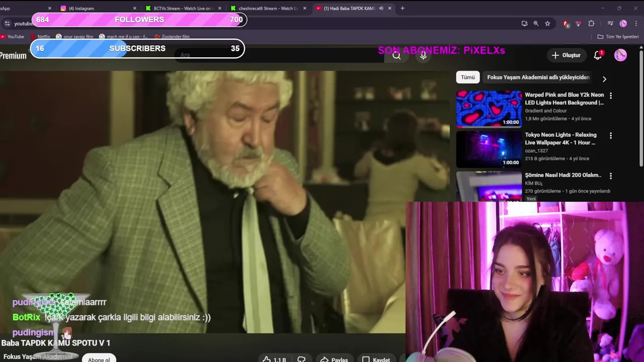The width and height of the screenshot is (644, 362).
Task: Click the ozan_1327 channel name
Action: pos(536,151)
